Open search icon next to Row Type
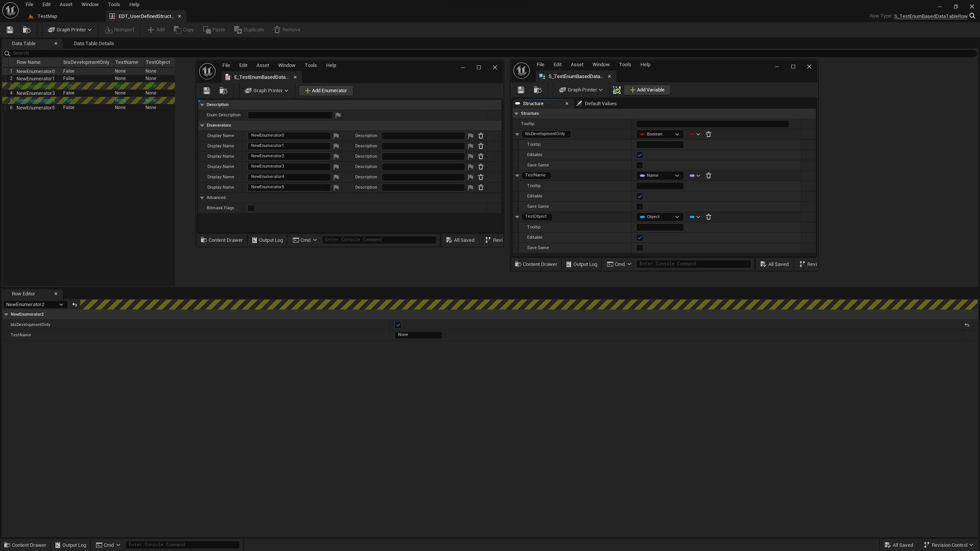 point(972,16)
